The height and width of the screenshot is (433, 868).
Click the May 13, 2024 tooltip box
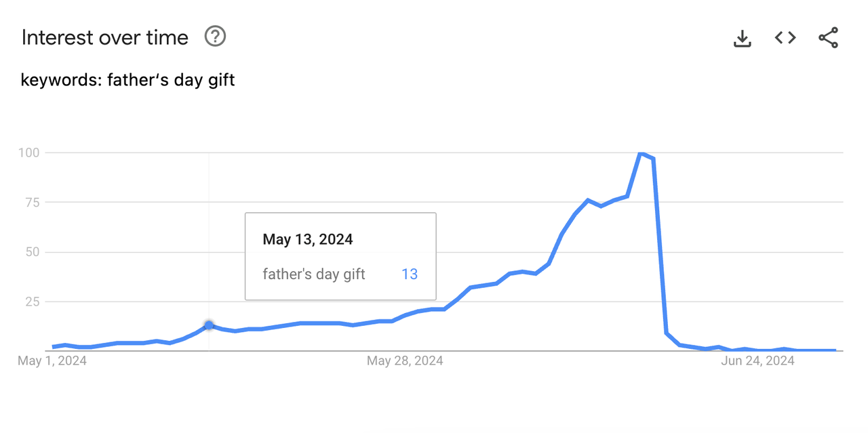point(340,255)
